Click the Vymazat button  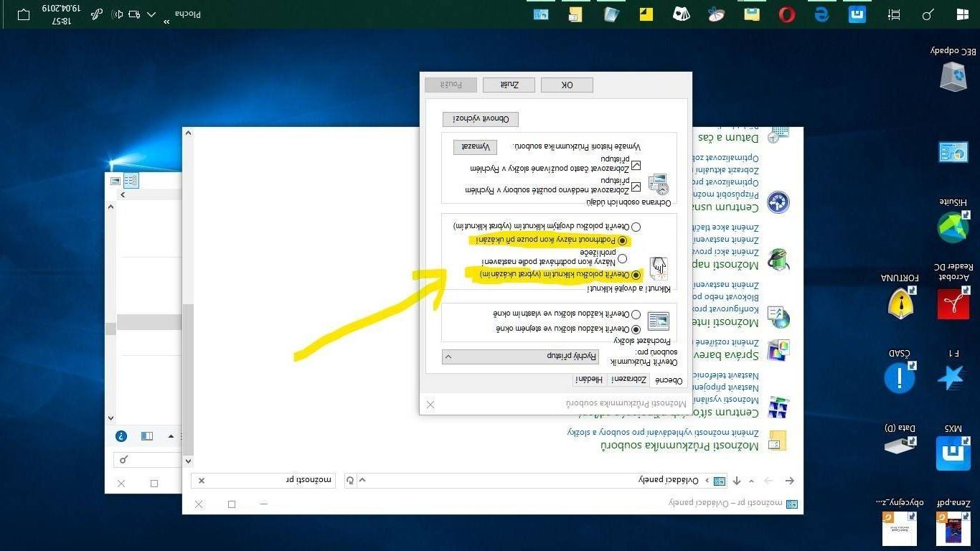click(x=475, y=147)
